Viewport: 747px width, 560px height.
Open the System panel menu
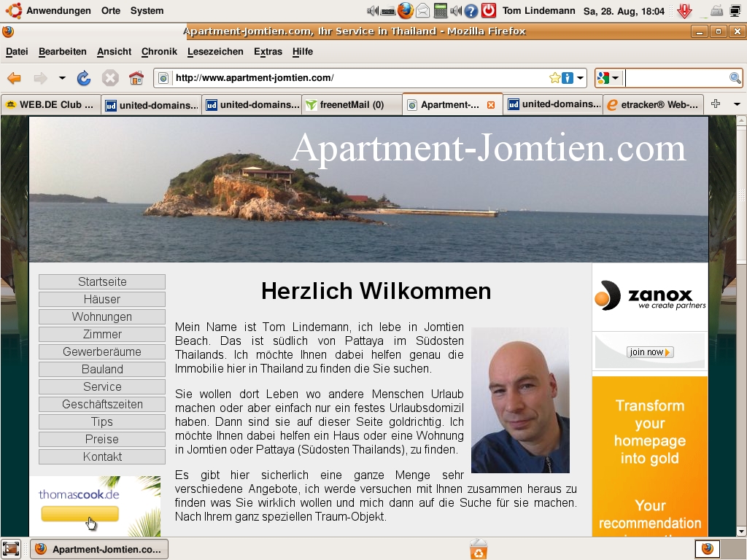147,10
